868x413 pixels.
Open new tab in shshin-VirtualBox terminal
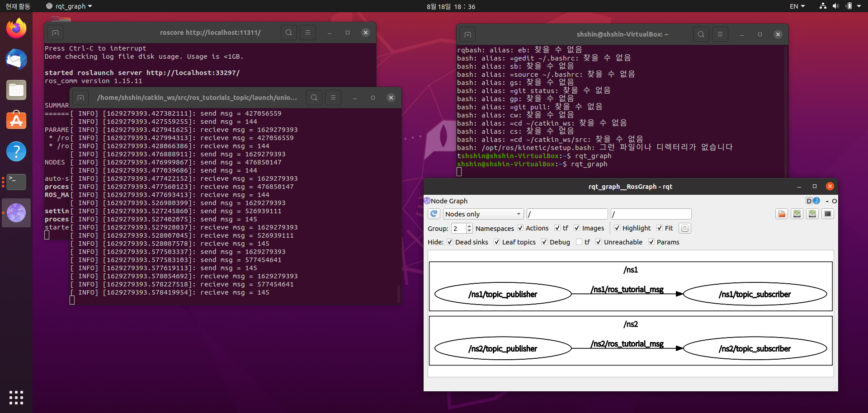[467, 34]
